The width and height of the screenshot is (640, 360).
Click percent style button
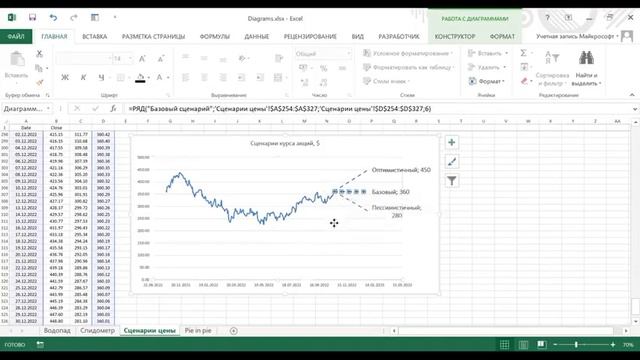click(323, 68)
